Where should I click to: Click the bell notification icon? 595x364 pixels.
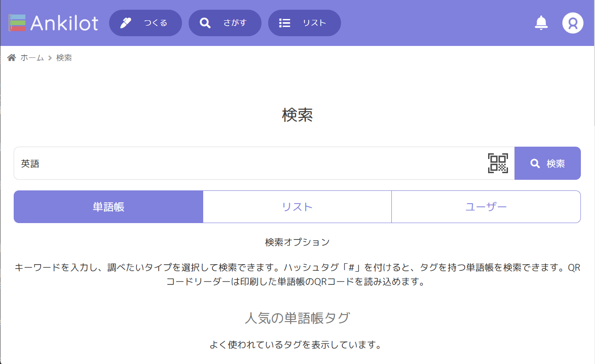541,23
